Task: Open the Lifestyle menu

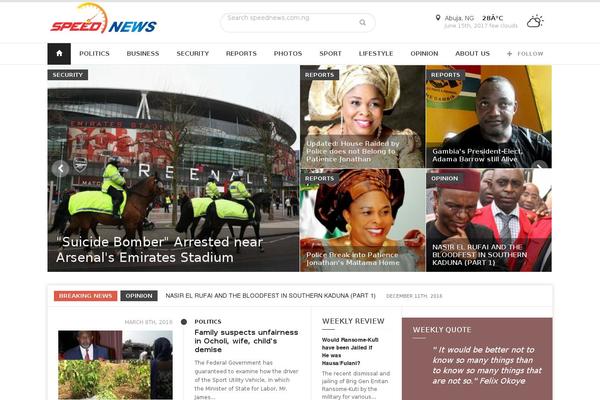Action: coord(376,54)
